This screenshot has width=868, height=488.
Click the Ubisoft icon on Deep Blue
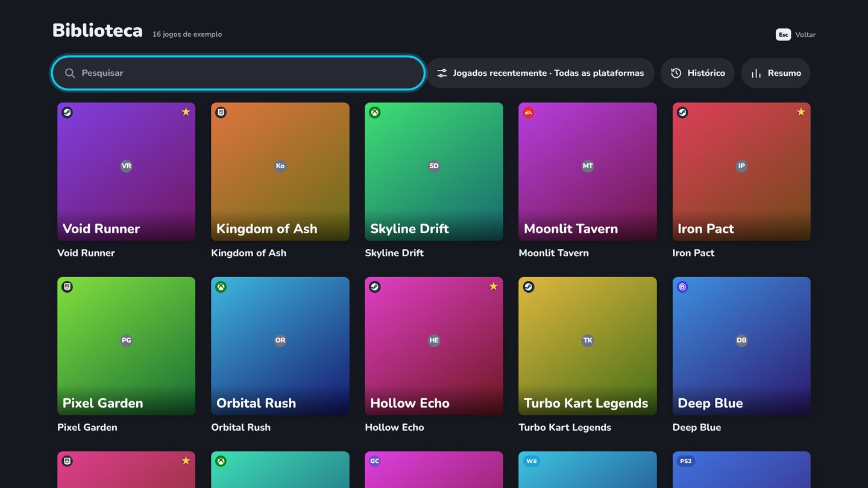tap(682, 287)
